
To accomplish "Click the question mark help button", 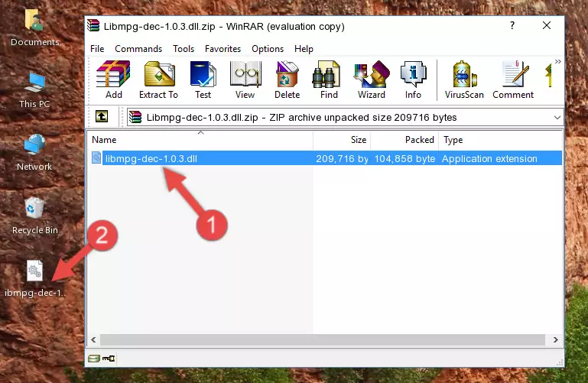I will pos(512,25).
